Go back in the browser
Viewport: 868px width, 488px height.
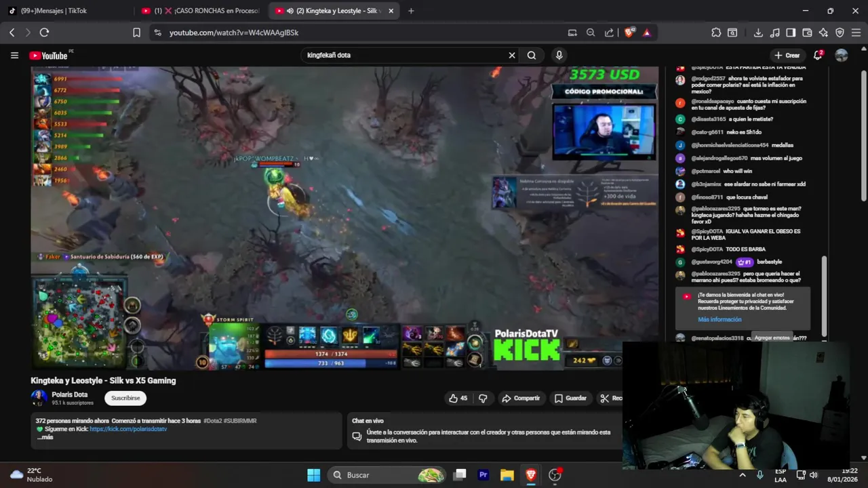[x=12, y=33]
